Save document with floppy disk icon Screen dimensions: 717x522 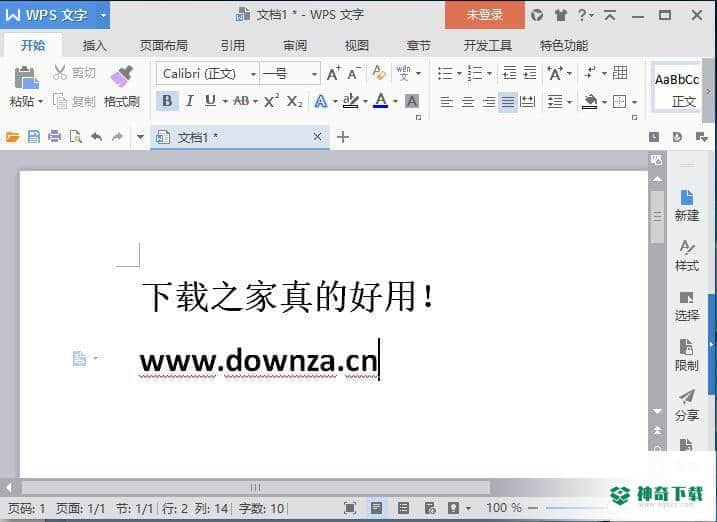pos(33,136)
